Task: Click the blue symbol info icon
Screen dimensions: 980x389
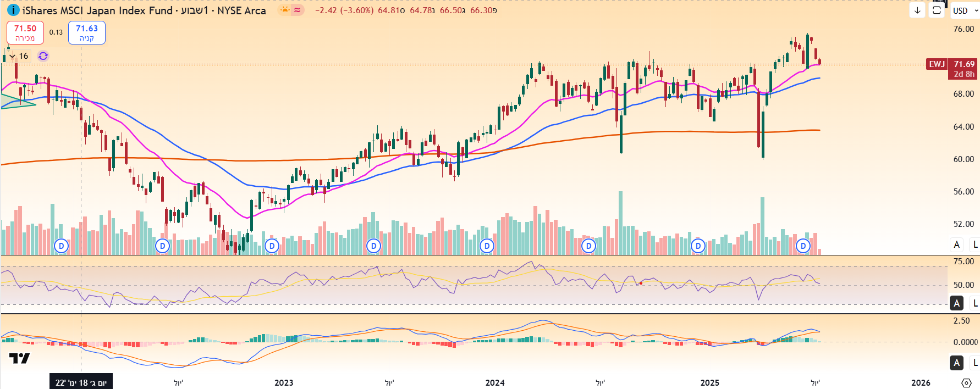Action: pyautogui.click(x=13, y=10)
